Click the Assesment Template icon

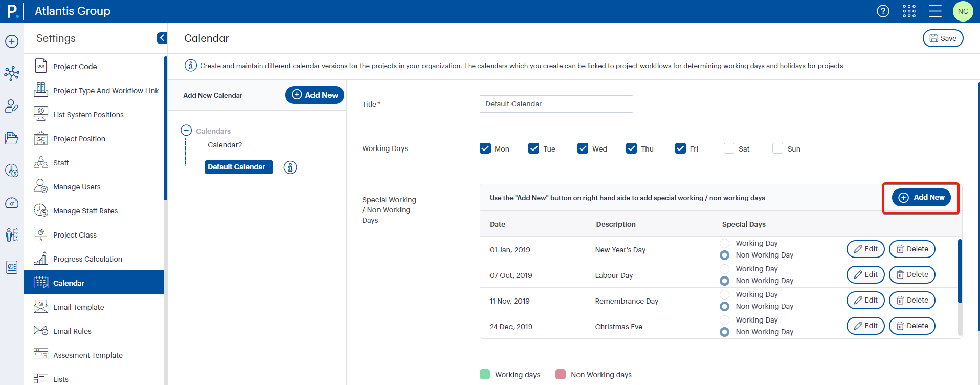pyautogui.click(x=41, y=354)
